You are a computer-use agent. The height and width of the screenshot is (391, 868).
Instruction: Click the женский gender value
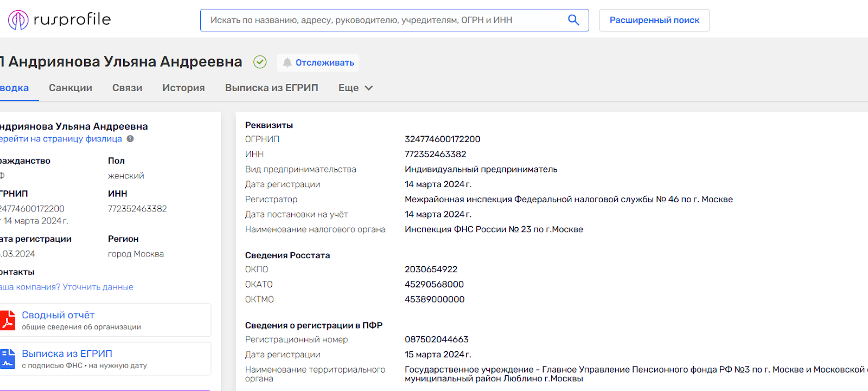[x=126, y=176]
